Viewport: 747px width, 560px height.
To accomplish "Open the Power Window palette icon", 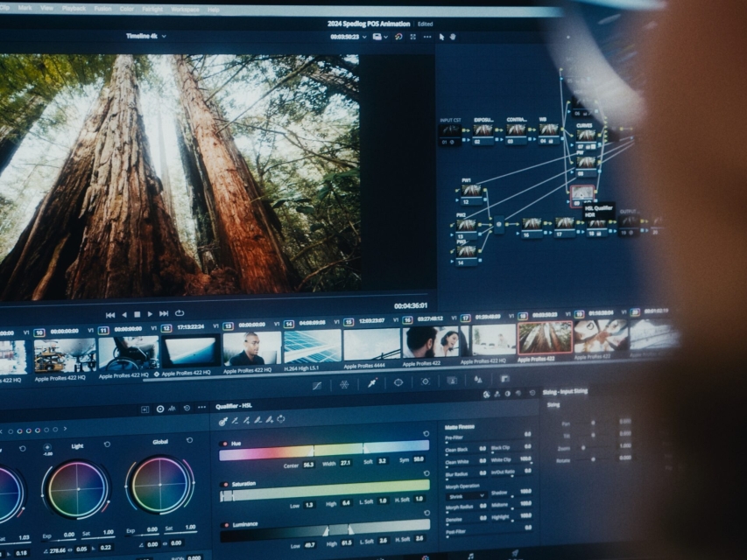I will [398, 382].
